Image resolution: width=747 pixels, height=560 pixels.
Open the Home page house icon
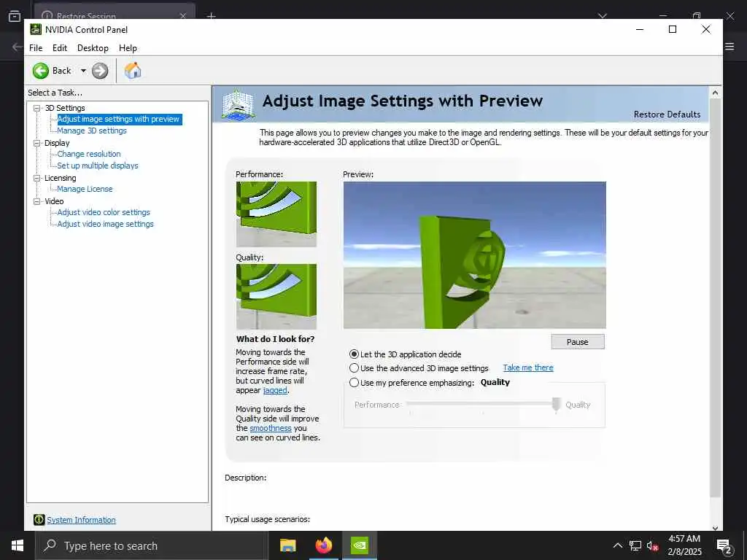tap(133, 71)
